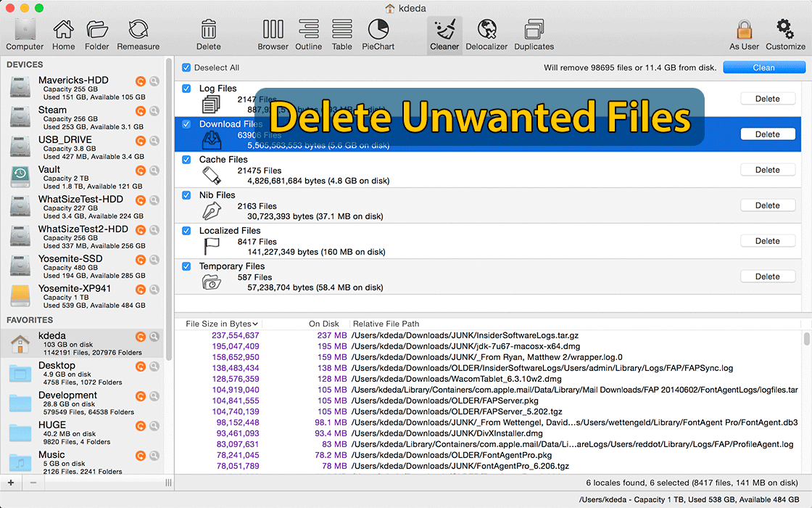Open the Duplicates finder
This screenshot has height=508, width=812.
tap(534, 34)
